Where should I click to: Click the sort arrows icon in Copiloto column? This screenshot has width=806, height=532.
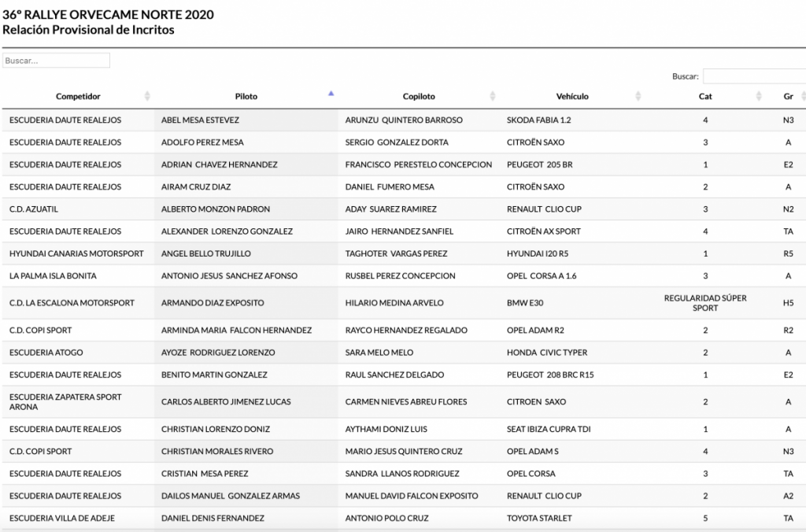(x=493, y=96)
